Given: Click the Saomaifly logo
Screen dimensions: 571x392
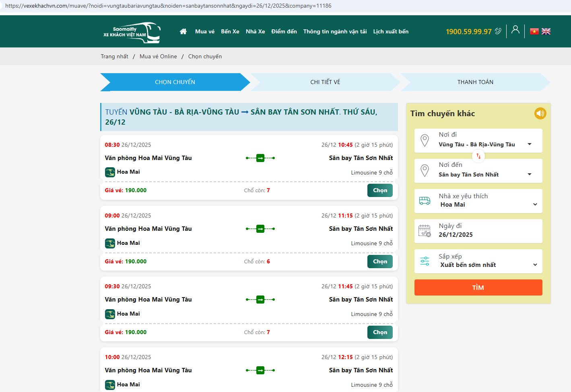Looking at the screenshot, I should click(132, 32).
